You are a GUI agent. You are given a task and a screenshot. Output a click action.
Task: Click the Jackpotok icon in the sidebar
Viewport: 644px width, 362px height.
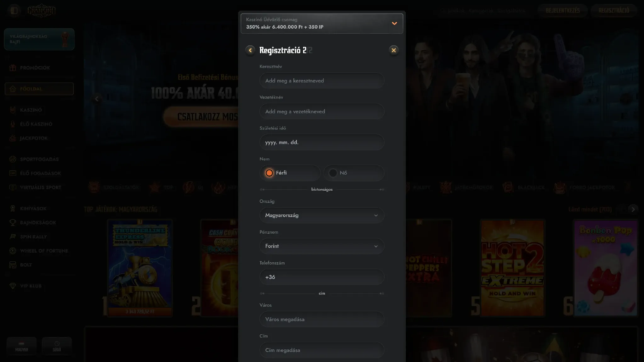[x=13, y=138]
